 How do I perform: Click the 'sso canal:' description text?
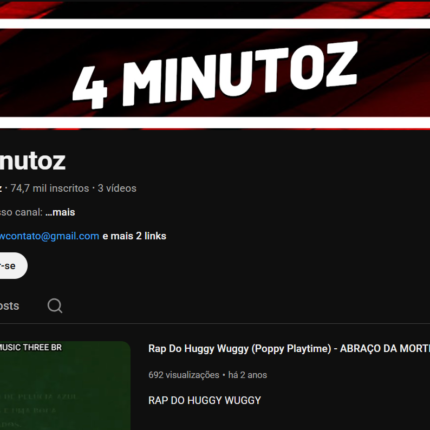click(x=21, y=212)
